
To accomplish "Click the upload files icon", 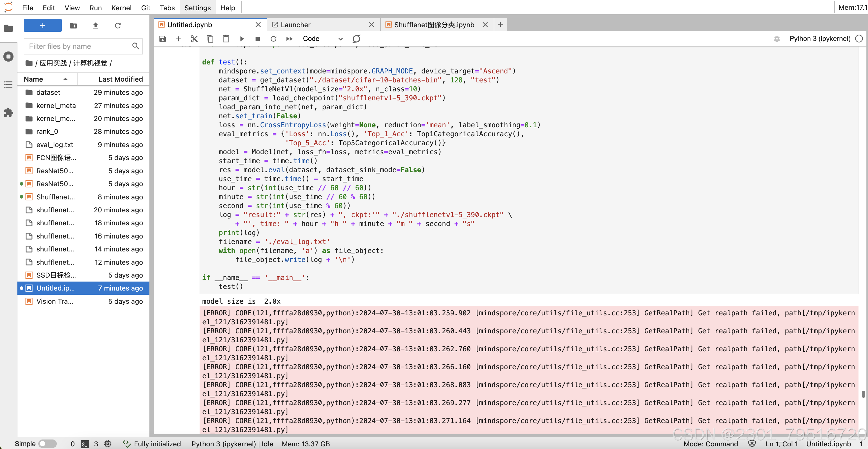I will (95, 26).
